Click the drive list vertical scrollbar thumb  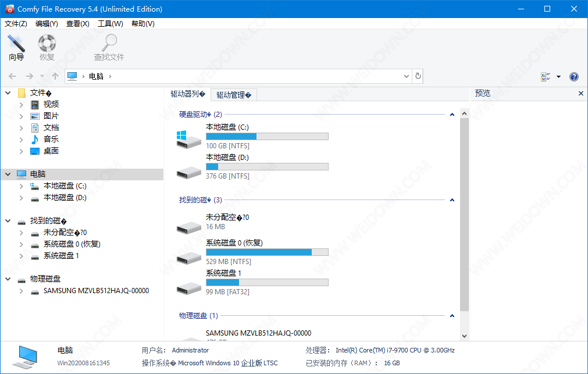pyautogui.click(x=464, y=215)
